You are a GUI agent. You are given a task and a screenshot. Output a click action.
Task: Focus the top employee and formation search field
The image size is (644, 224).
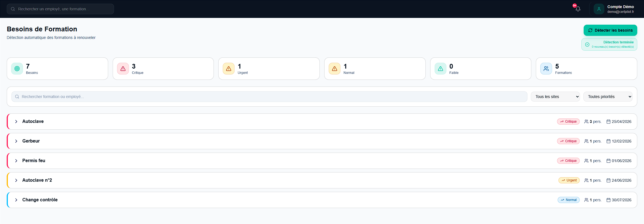tap(60, 9)
